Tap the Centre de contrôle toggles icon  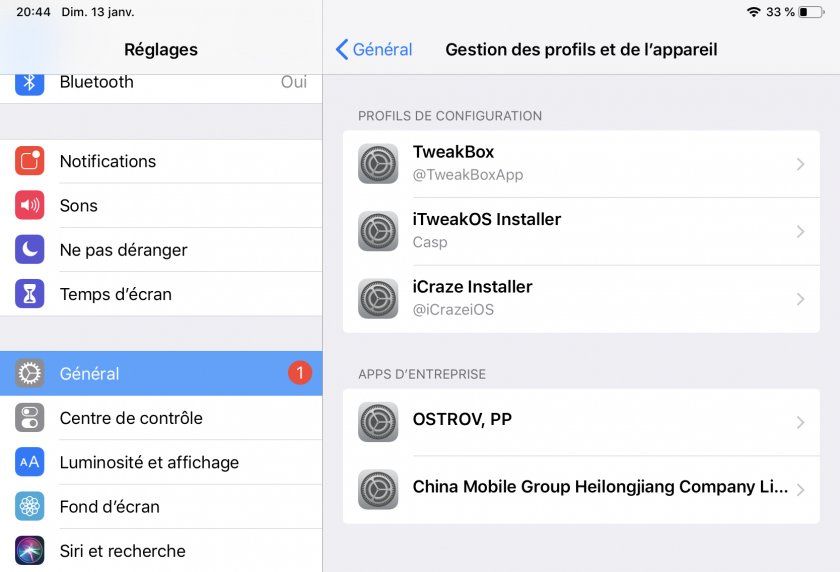[30, 418]
